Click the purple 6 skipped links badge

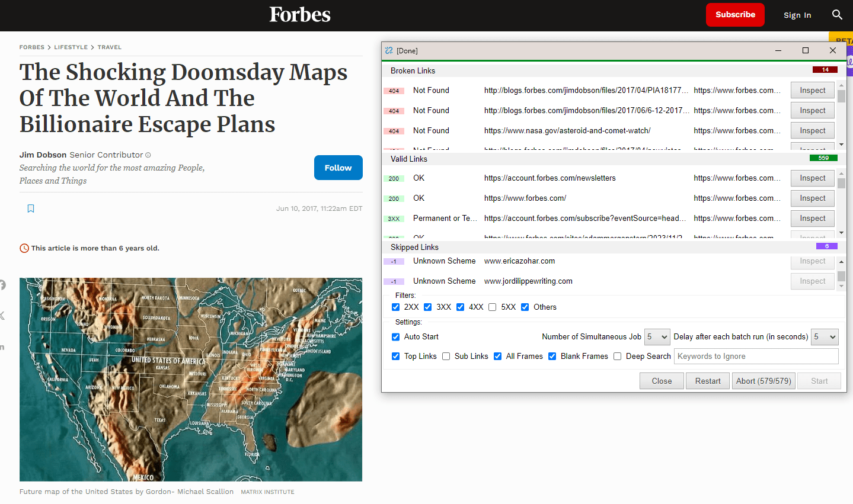coord(826,246)
